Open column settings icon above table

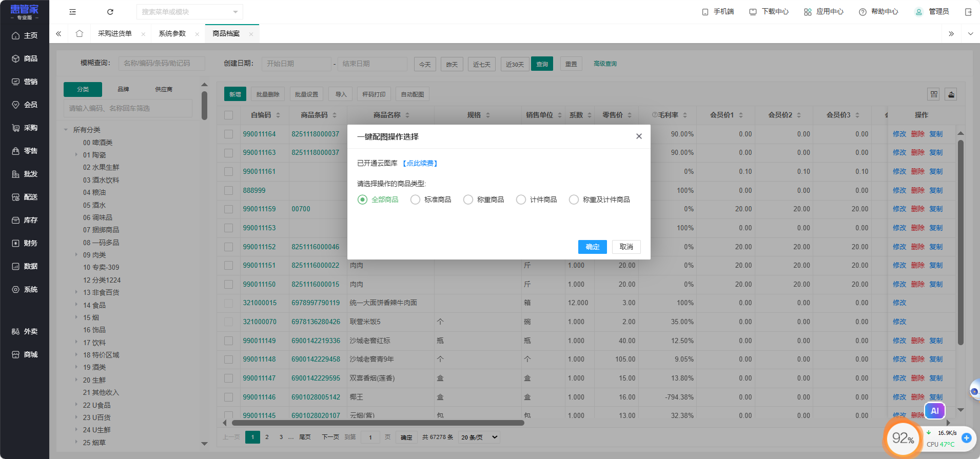coord(934,94)
